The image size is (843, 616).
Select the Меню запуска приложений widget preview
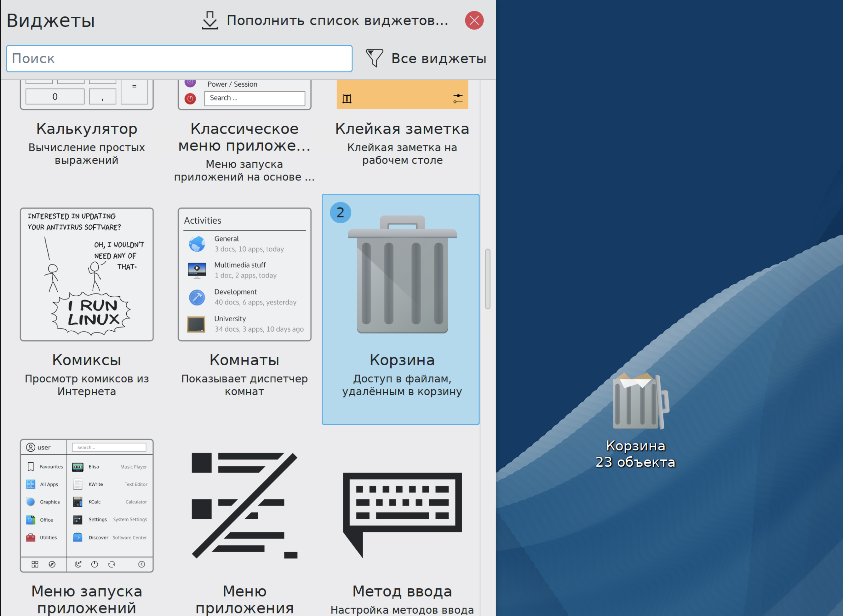point(87,506)
